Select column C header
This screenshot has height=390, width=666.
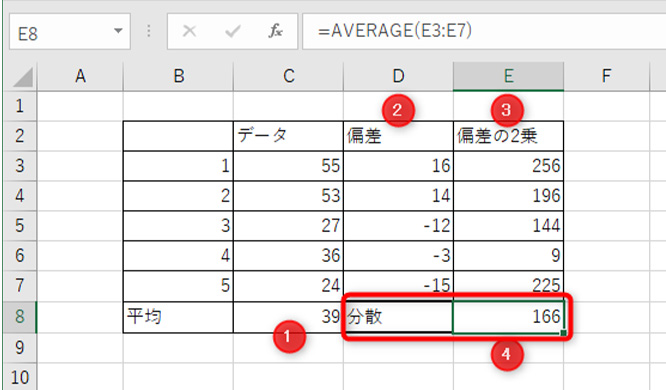tap(288, 76)
